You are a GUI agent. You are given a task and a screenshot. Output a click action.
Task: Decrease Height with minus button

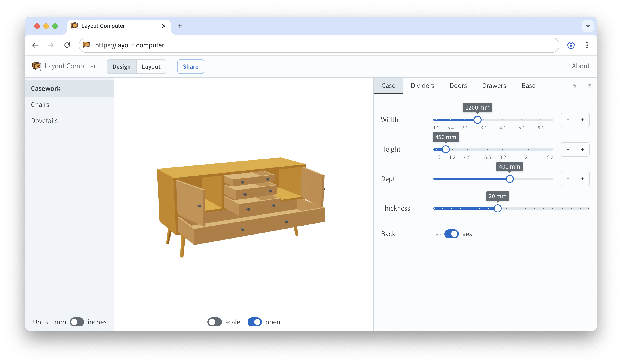(x=568, y=149)
